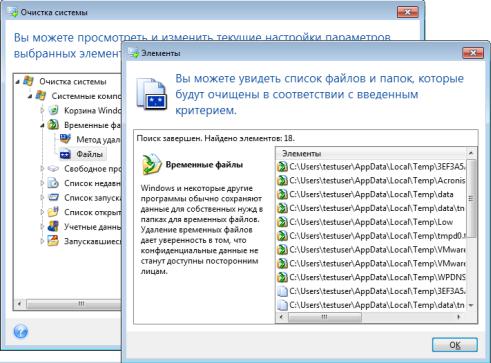Click the Временные файлы icon in the tree
Image resolution: width=491 pixels, height=363 pixels.
tap(53, 125)
